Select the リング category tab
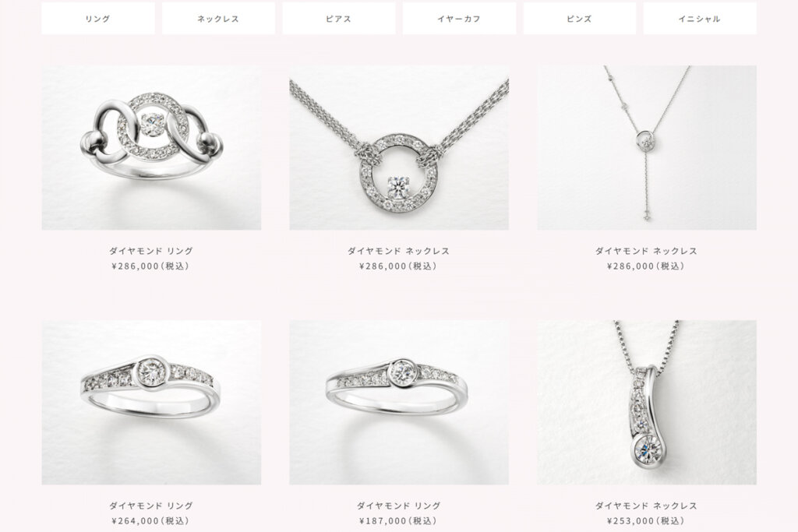Image resolution: width=798 pixels, height=532 pixels. tap(97, 19)
